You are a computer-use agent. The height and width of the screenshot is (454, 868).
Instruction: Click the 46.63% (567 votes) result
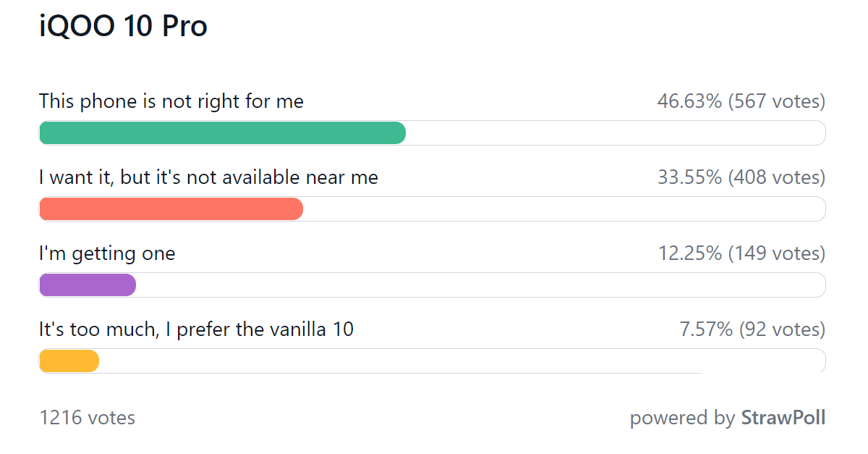point(741,101)
